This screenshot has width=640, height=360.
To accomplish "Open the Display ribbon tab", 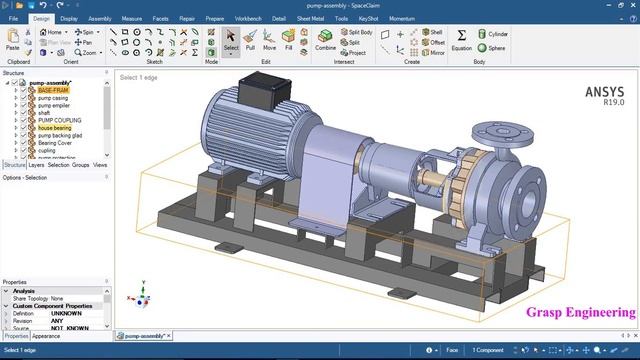I will [69, 19].
